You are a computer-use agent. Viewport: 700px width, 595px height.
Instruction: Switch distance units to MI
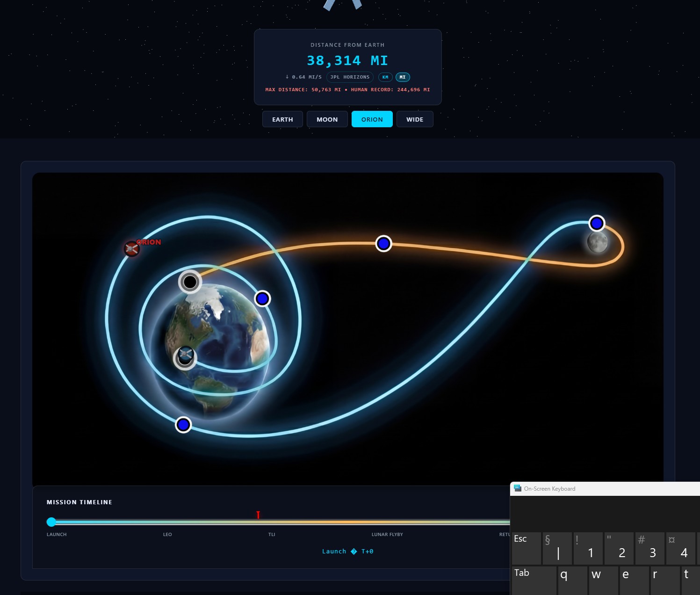[x=403, y=77]
